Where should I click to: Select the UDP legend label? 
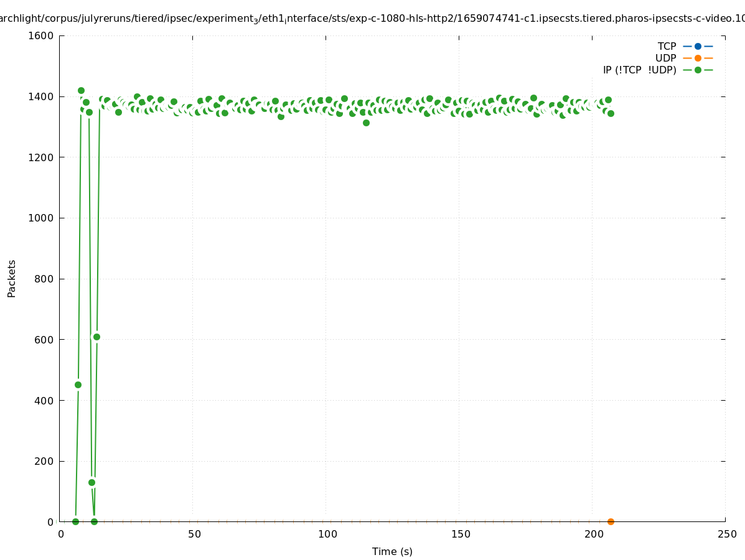[665, 58]
